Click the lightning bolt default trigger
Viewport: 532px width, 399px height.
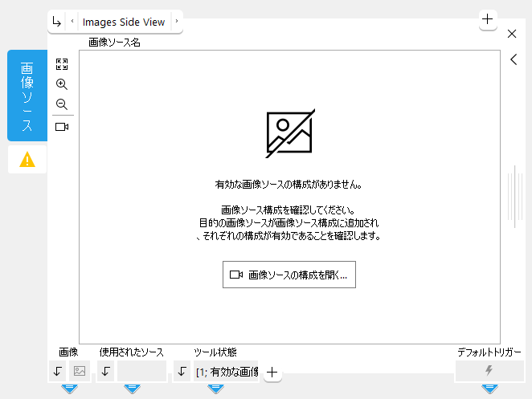point(489,371)
